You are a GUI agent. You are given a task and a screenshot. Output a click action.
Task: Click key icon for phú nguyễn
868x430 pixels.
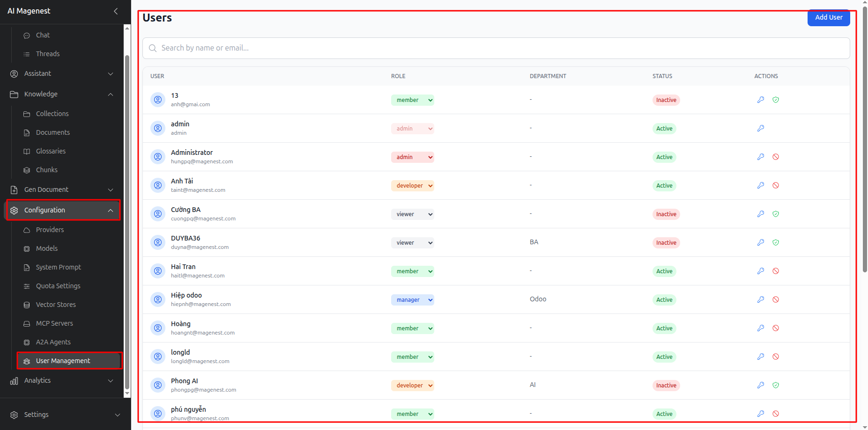click(761, 414)
